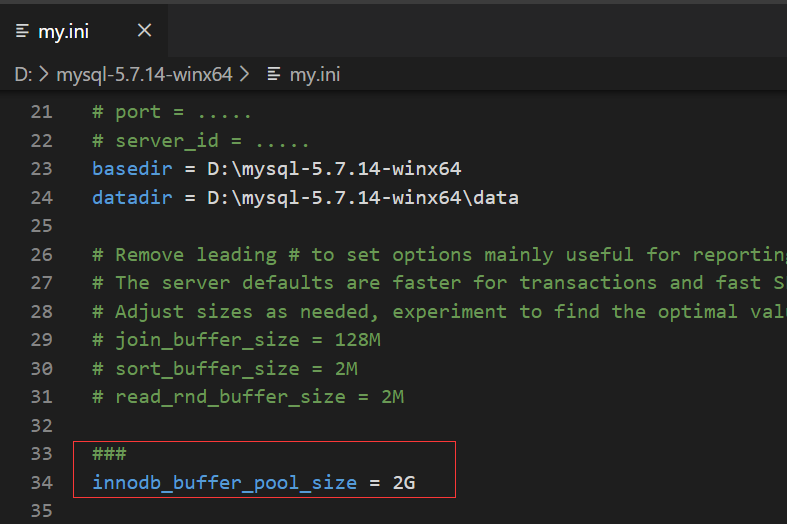This screenshot has width=787, height=524.
Task: Expand chevron after D: in breadcrumb
Action: [x=44, y=75]
